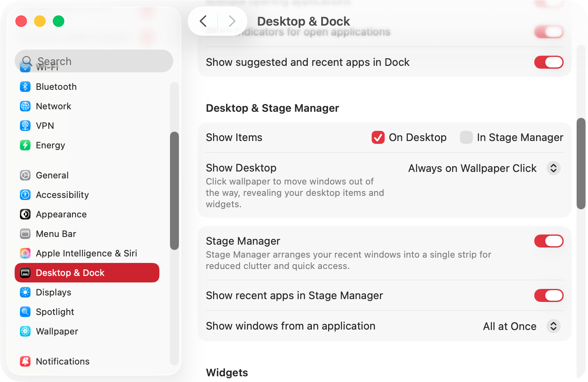This screenshot has height=382, width=588.
Task: Select Desktop & Dock in the sidebar
Action: [x=87, y=273]
